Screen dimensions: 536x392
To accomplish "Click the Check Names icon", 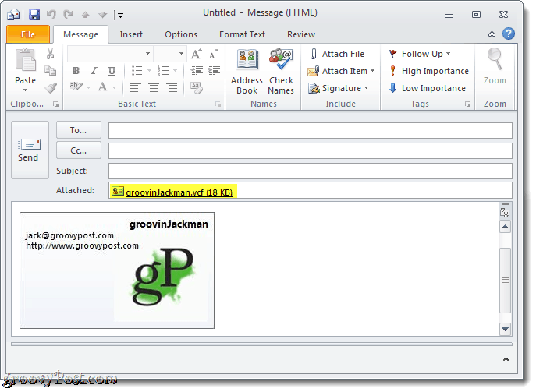I will click(281, 72).
